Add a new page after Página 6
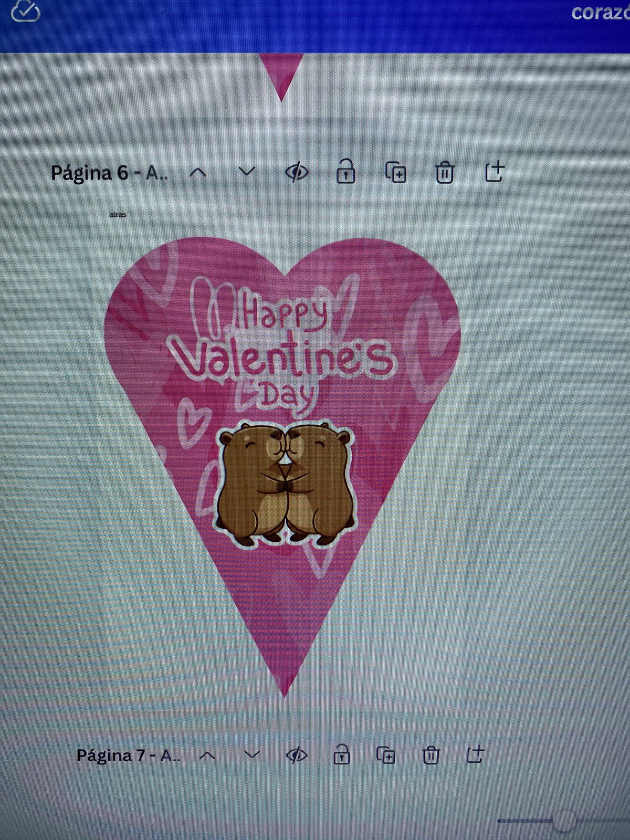The image size is (630, 840). [494, 172]
